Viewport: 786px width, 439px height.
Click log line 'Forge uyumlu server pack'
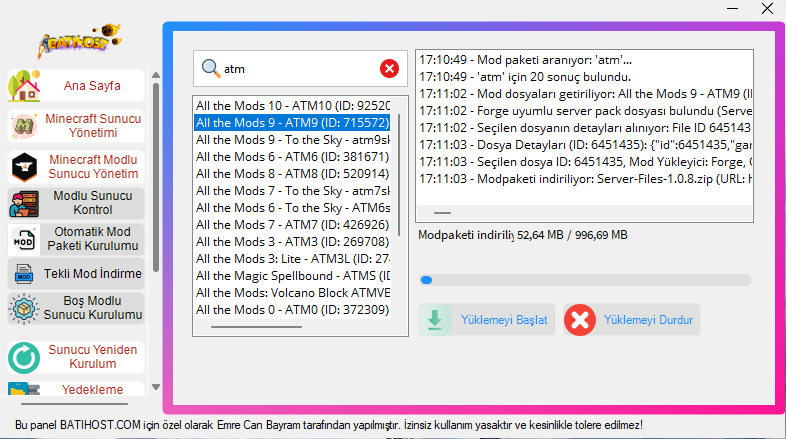click(585, 111)
